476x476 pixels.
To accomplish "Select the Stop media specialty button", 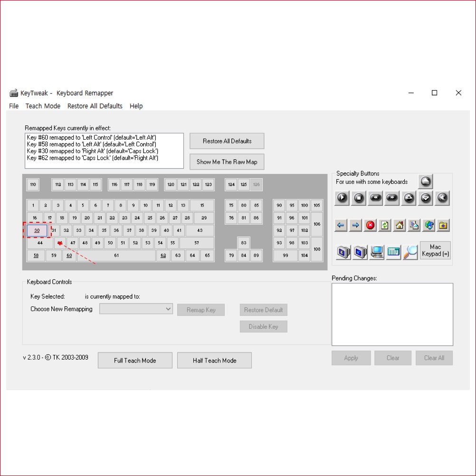I will (359, 198).
